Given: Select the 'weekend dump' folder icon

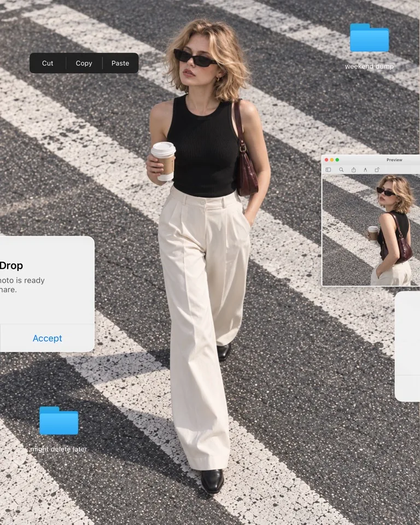Looking at the screenshot, I should pyautogui.click(x=370, y=38).
